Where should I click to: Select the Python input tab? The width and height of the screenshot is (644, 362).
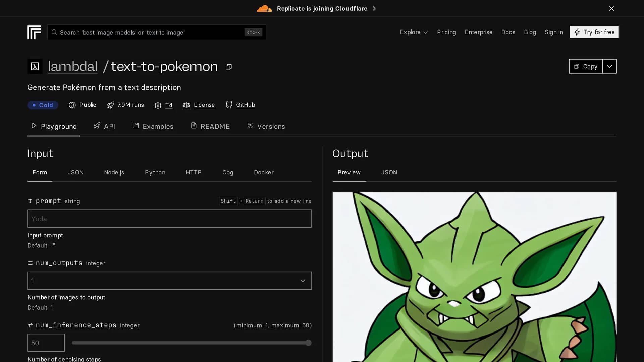(x=155, y=172)
